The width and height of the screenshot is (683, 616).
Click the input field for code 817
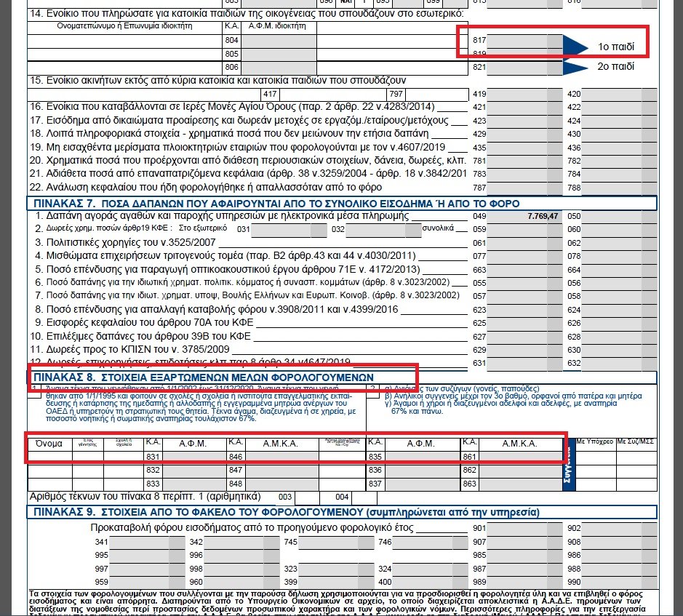point(524,40)
